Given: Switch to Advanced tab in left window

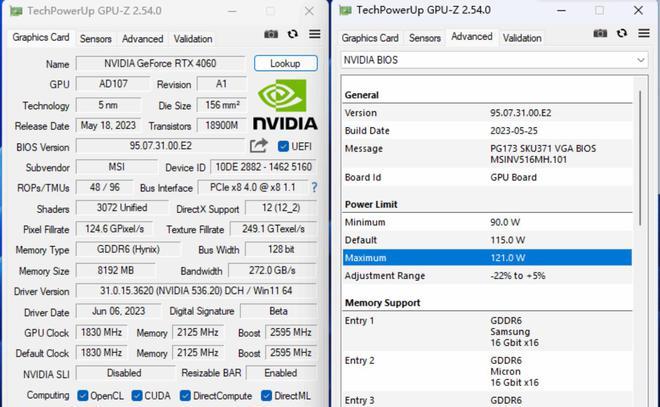Looking at the screenshot, I should (142, 39).
